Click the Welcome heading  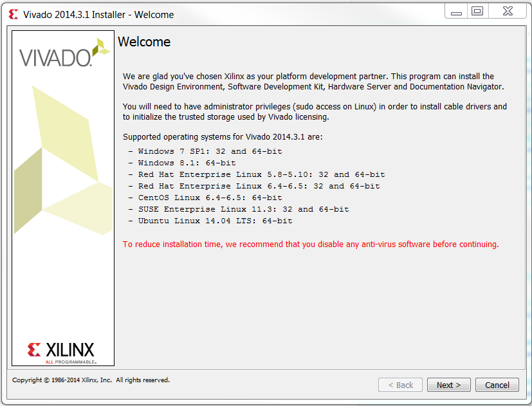coord(144,42)
